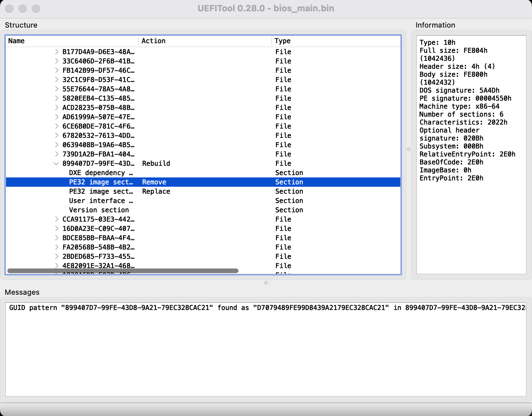Click the Action column header
The image size is (532, 416).
point(205,41)
